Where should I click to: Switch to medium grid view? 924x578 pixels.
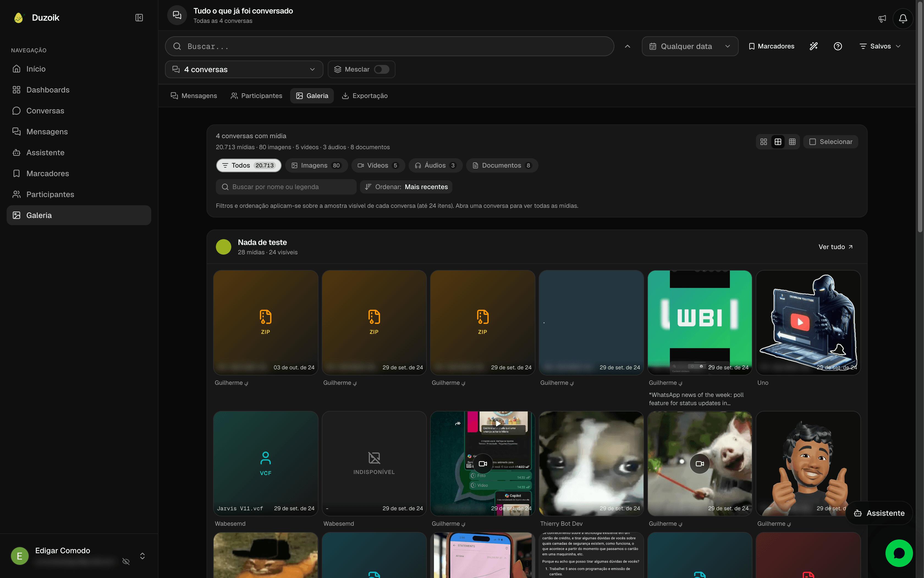click(x=778, y=142)
